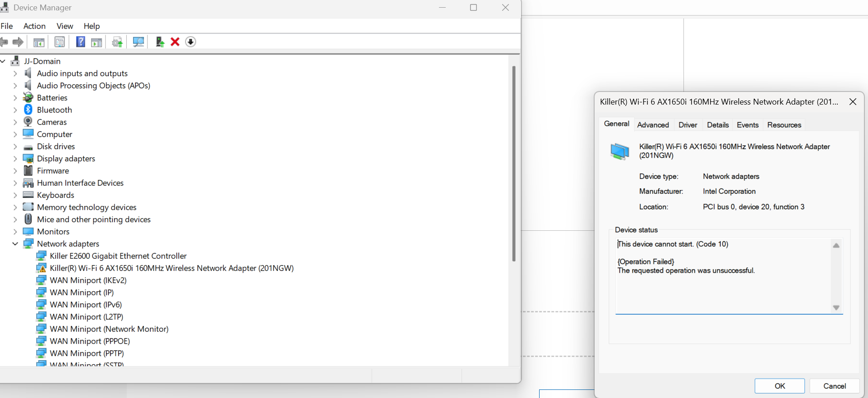Image resolution: width=868 pixels, height=398 pixels.
Task: Click Scan for hardware changes icon
Action: [139, 42]
